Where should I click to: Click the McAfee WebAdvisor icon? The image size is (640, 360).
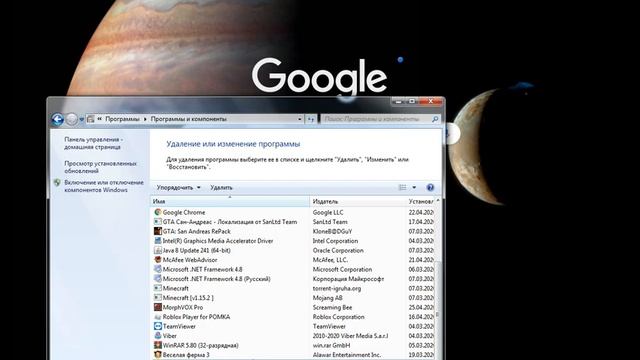(x=158, y=260)
